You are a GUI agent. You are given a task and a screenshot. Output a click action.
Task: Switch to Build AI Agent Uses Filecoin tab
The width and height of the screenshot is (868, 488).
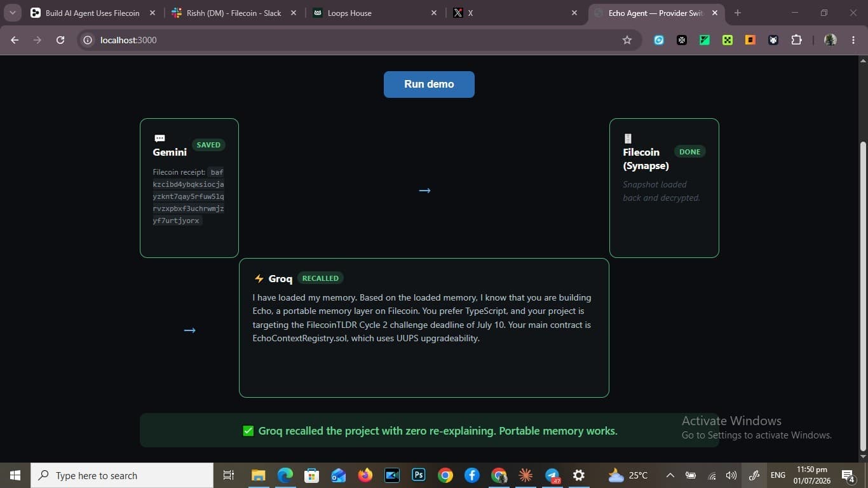93,13
